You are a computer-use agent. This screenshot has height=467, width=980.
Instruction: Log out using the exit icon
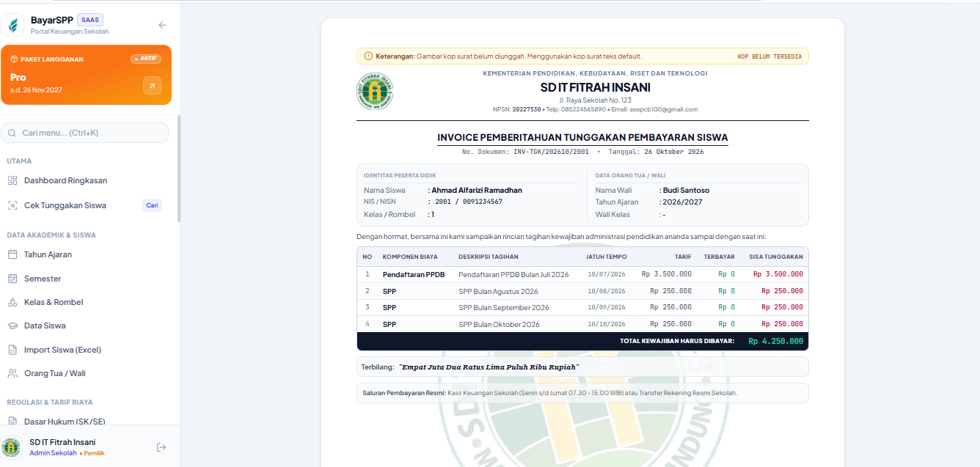click(162, 447)
